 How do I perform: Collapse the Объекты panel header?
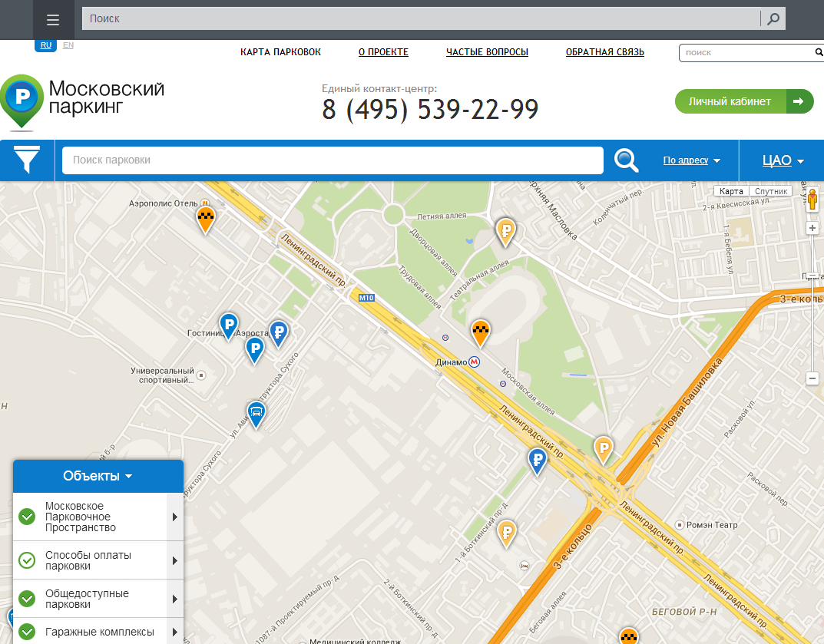(98, 476)
